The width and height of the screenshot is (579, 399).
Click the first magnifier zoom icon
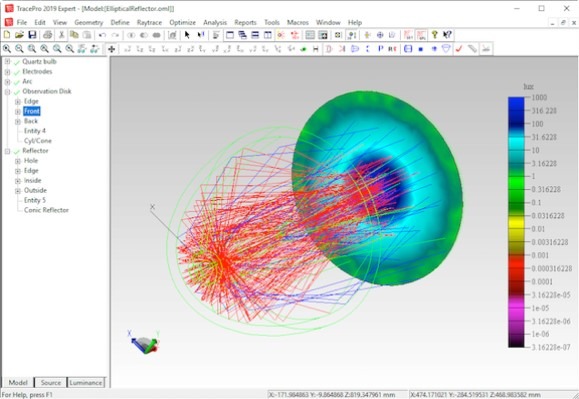click(7, 49)
